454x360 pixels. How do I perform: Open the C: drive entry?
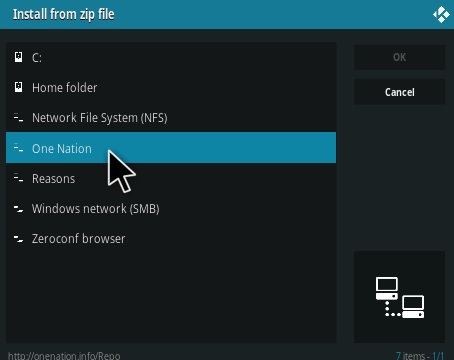[171, 57]
